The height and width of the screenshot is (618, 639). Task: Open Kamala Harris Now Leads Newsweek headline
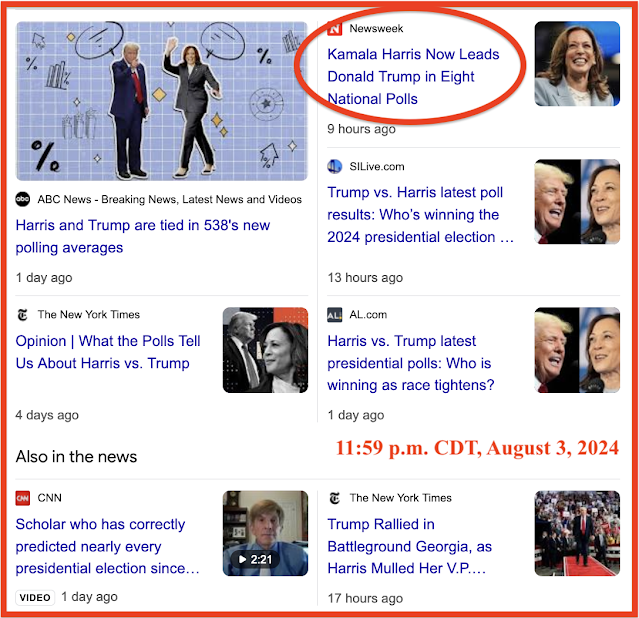(x=413, y=77)
